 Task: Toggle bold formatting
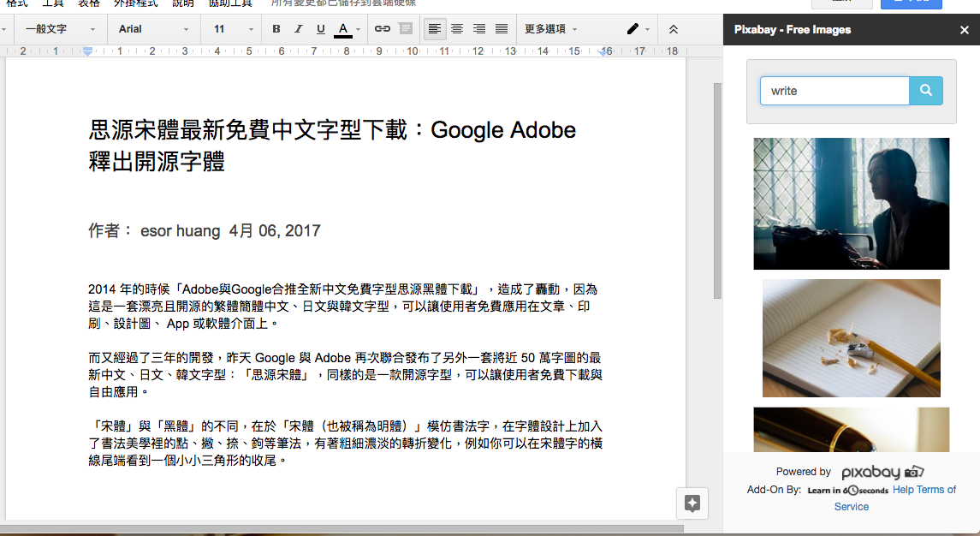(276, 29)
